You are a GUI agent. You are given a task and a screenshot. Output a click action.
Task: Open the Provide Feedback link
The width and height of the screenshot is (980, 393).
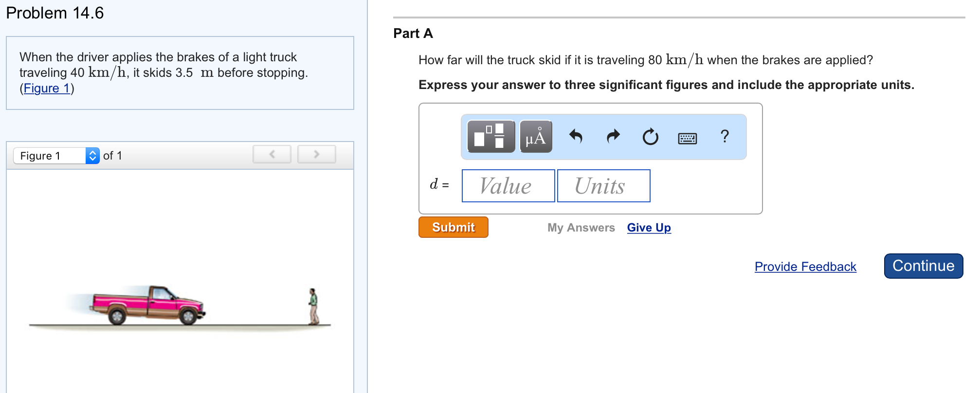[805, 267]
